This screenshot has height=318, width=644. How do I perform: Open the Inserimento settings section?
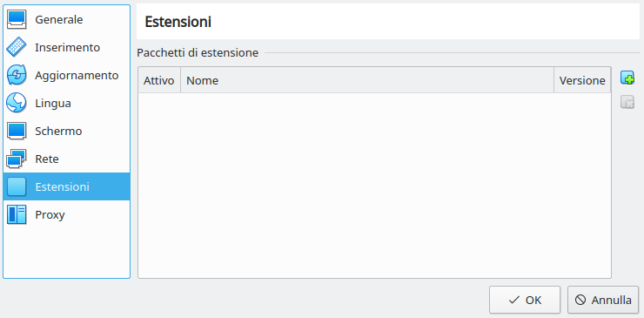coord(66,47)
